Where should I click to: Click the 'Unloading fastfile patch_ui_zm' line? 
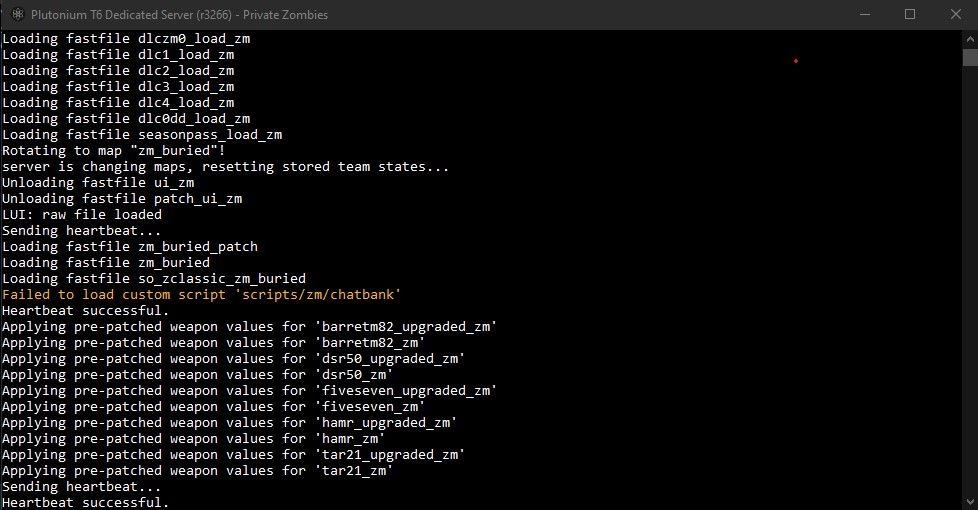122,198
